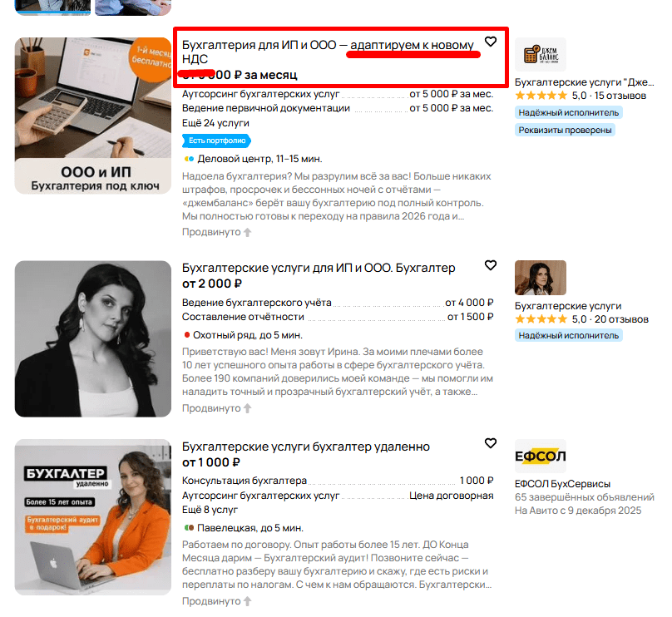Click the Реквизиты проверены badge

(x=565, y=130)
